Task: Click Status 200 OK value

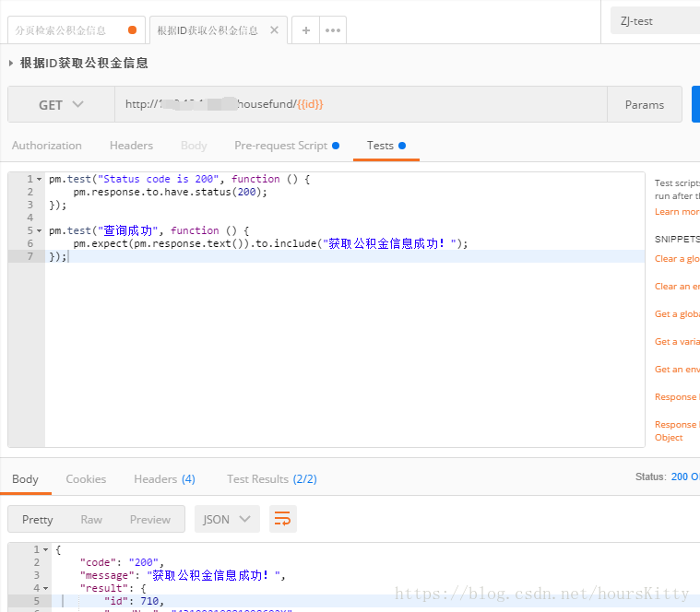Action: (x=685, y=477)
